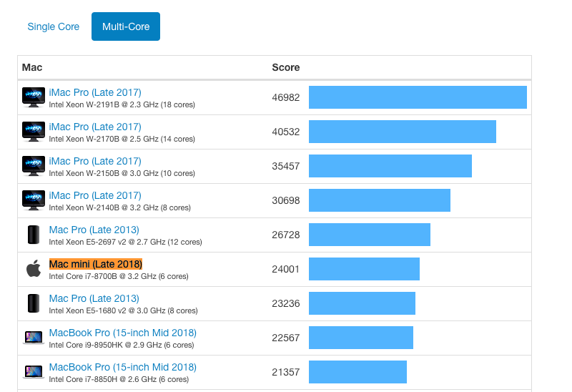Open Mac Pro (Late 2013) 8 cores link

94,298
